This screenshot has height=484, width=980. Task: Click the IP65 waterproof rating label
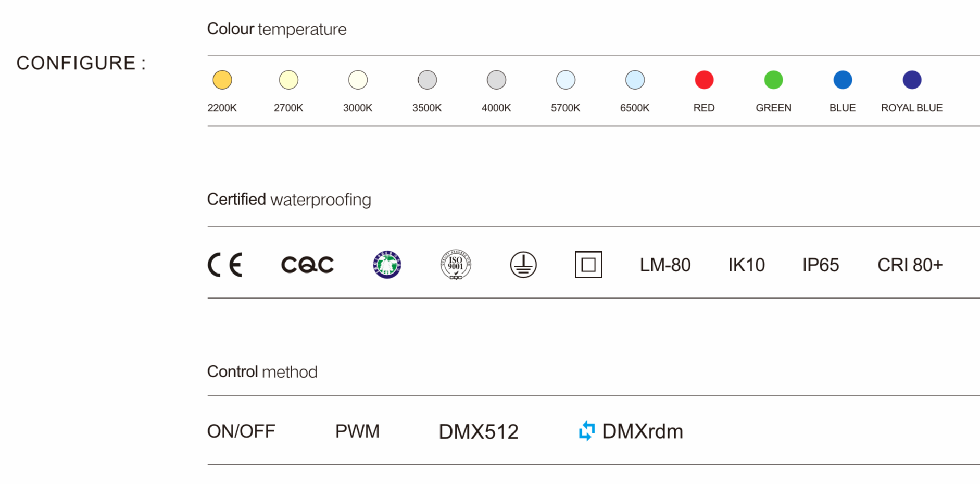tap(821, 265)
